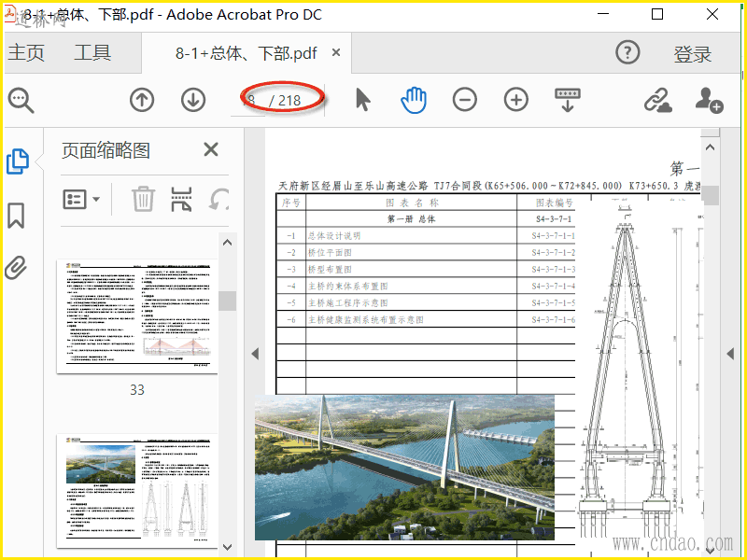Open the help question mark icon
747x560 pixels.
(x=627, y=52)
